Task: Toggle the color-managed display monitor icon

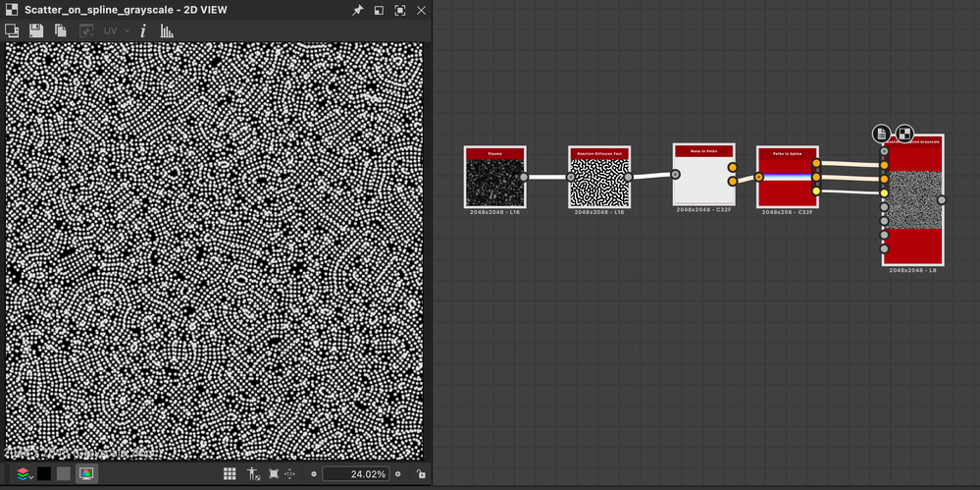Action: [x=87, y=473]
